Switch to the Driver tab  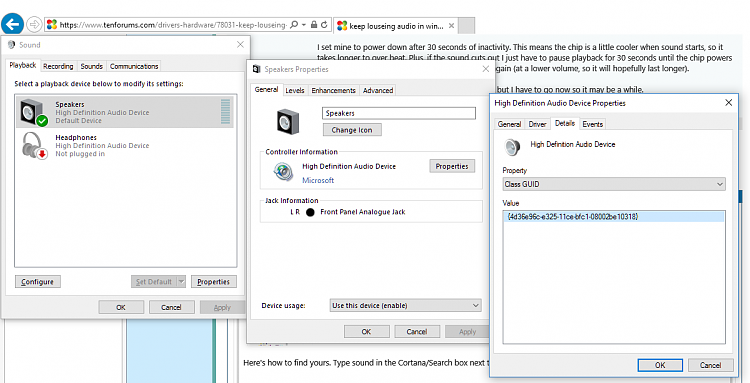click(x=537, y=124)
